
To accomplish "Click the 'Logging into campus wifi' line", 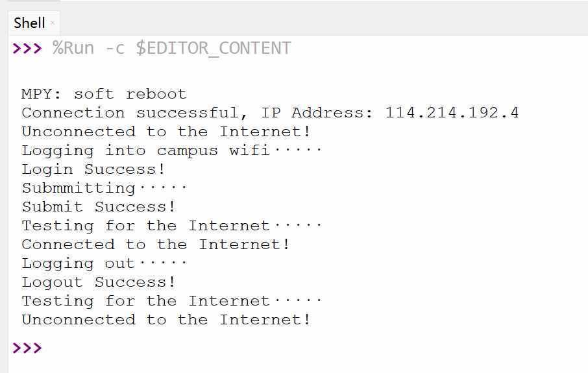I will [171, 150].
